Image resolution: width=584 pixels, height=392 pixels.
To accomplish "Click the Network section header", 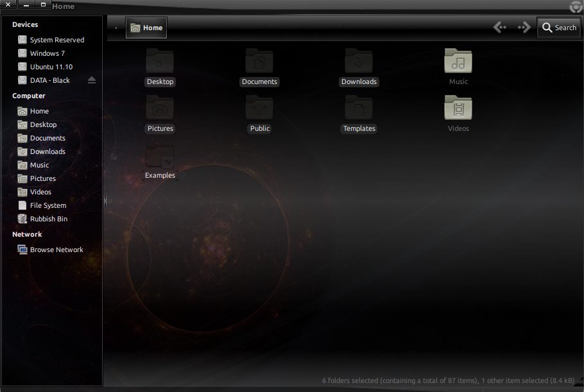I will tap(27, 234).
